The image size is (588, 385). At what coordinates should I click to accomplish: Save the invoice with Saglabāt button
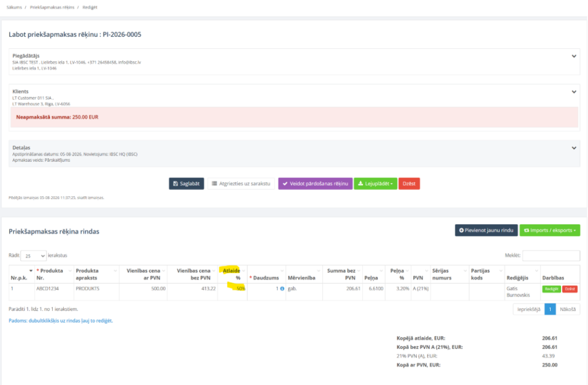tap(187, 184)
